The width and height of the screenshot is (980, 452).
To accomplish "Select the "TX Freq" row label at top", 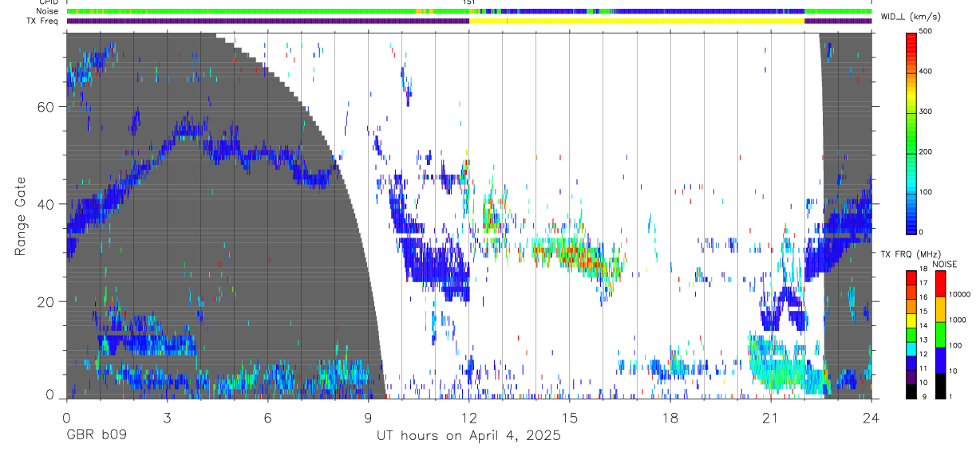I will click(42, 21).
